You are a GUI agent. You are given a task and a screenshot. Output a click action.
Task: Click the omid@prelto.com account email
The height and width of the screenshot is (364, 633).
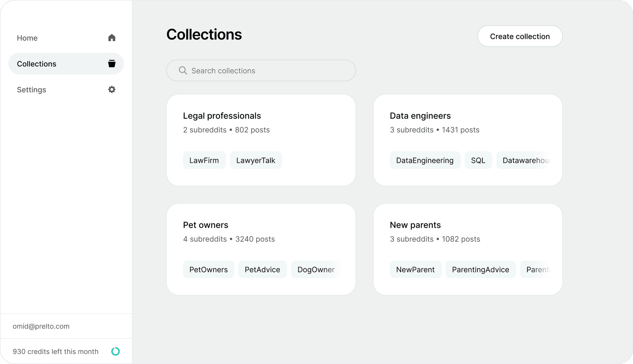41,326
